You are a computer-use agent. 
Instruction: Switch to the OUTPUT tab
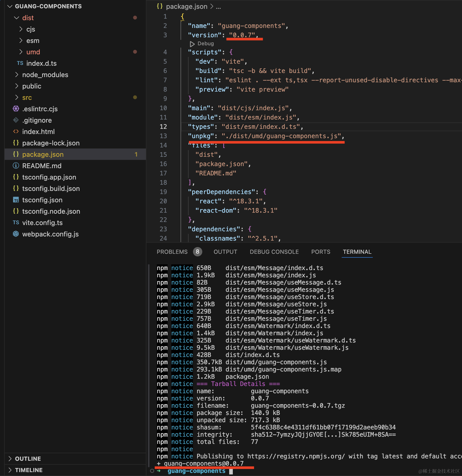coord(225,252)
